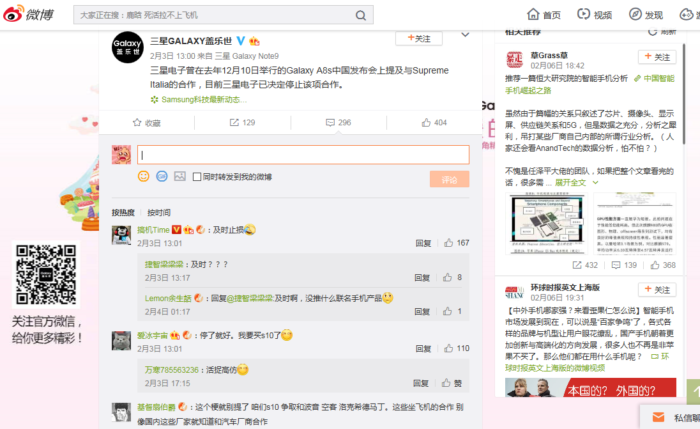Sort comments by 按热度
Screen dimensions: 700x429
(x=123, y=212)
